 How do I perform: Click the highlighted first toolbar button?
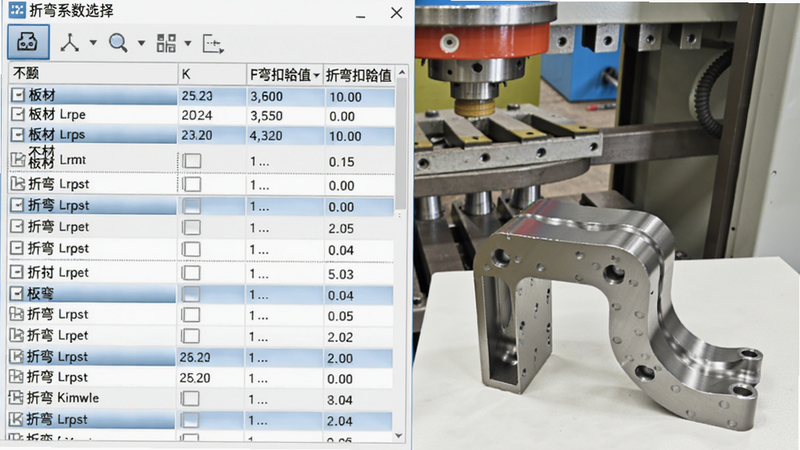29,42
